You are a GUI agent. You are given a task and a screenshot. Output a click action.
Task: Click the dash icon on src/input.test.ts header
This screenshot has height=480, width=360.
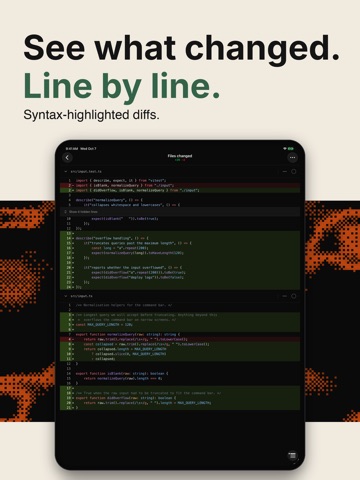coord(285,171)
